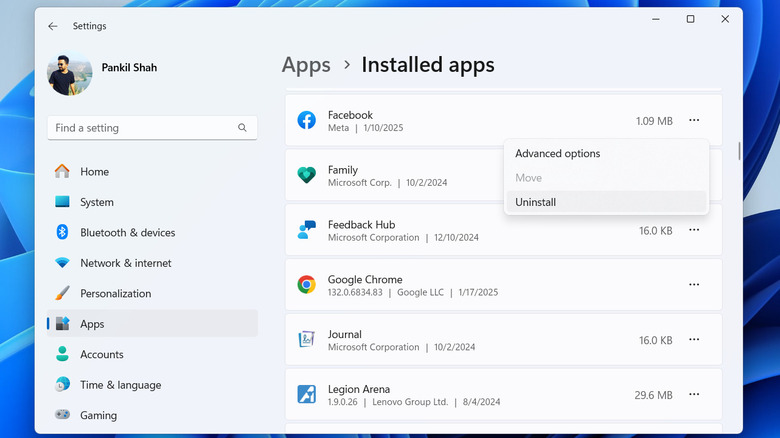Select Uninstall from the context menu
The width and height of the screenshot is (780, 438).
[x=536, y=202]
